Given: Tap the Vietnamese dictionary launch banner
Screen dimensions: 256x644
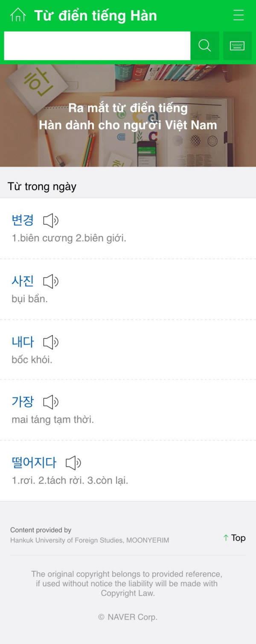Looking at the screenshot, I should click(x=128, y=116).
